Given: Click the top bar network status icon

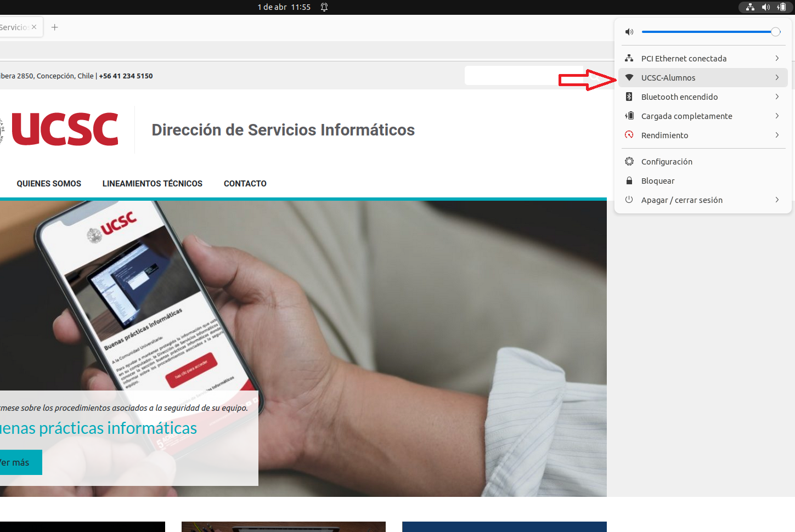Looking at the screenshot, I should [x=751, y=7].
